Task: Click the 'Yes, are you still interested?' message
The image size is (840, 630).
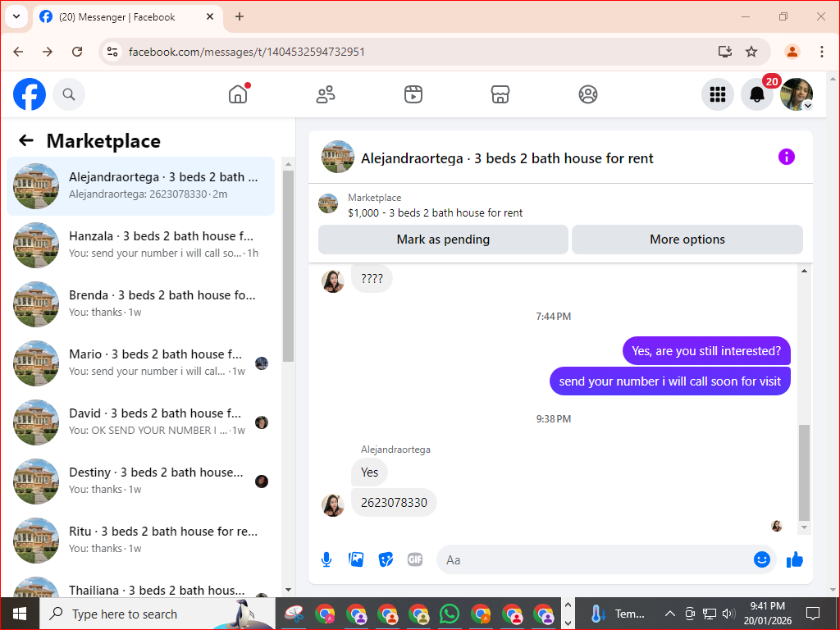Action: point(706,351)
